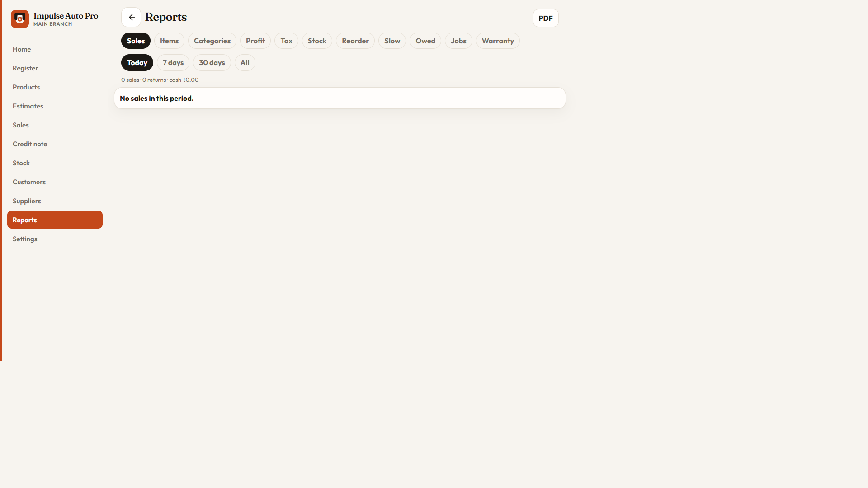Image resolution: width=868 pixels, height=488 pixels.
Task: Click the Reports page heading
Action: (166, 17)
